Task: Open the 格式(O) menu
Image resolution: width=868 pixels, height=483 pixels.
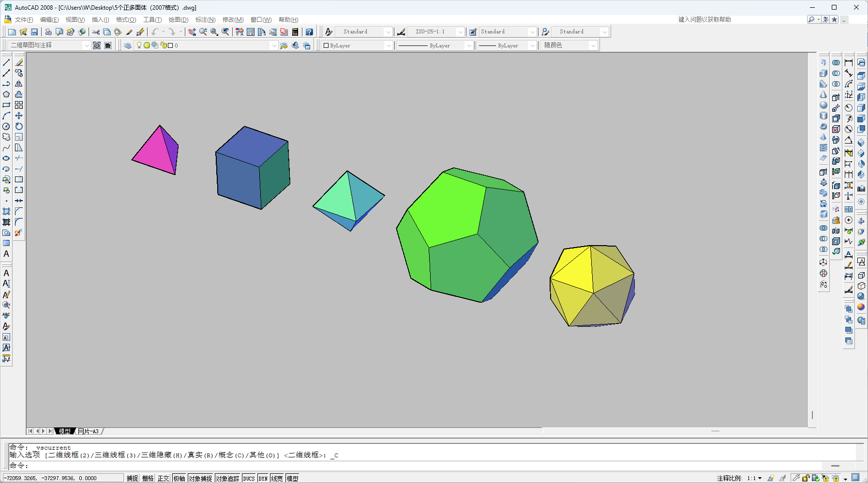Action: pyautogui.click(x=126, y=20)
